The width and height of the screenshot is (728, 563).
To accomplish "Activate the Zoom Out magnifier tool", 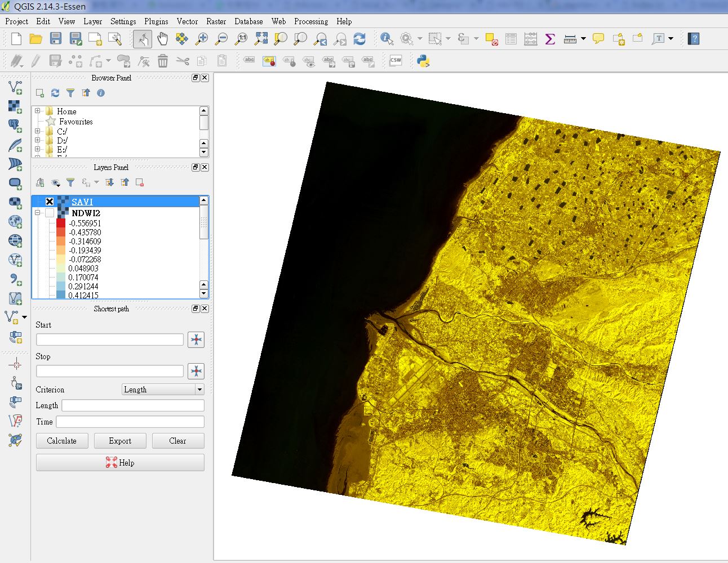I will [221, 39].
